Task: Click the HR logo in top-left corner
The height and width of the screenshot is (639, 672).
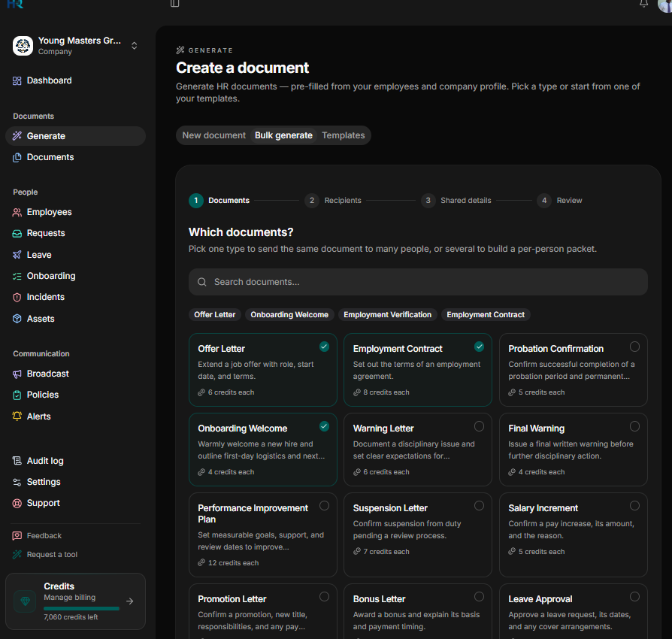Action: [x=15, y=4]
